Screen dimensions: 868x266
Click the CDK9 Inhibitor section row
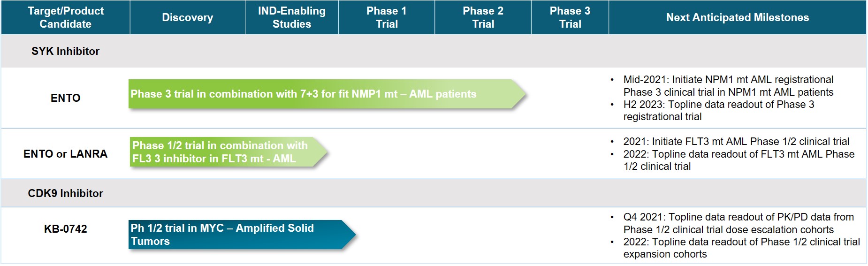pyautogui.click(x=65, y=193)
